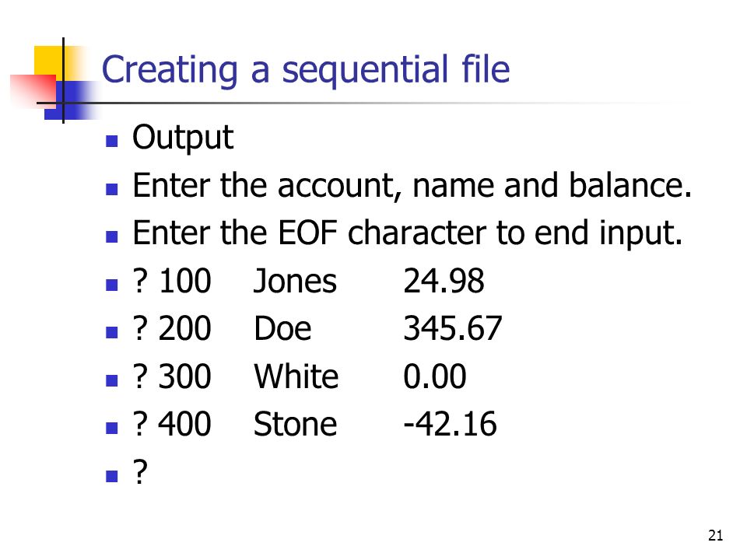Click the bullet beside the last lone question mark
The height and width of the screenshot is (560, 747).
(x=111, y=476)
